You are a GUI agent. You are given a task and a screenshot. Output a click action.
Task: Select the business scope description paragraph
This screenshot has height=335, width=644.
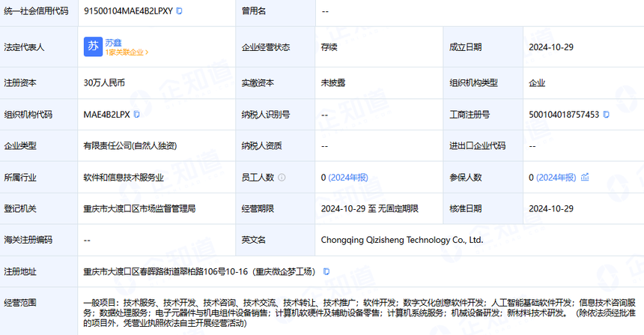359,313
